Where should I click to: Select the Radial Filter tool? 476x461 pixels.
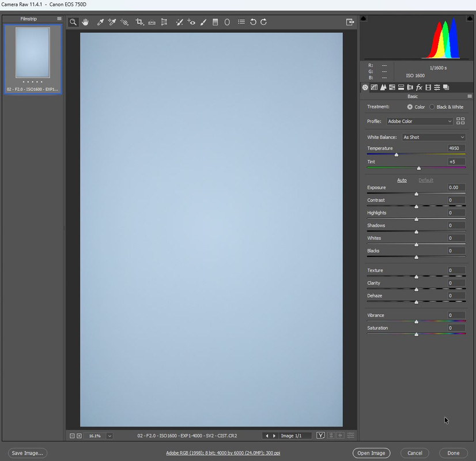(x=227, y=22)
